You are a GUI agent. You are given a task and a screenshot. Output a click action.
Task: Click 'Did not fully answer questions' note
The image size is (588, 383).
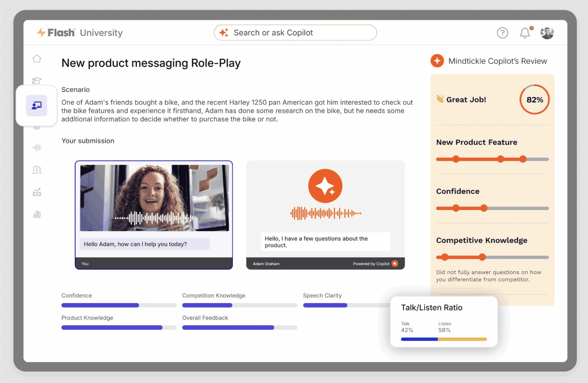point(489,276)
